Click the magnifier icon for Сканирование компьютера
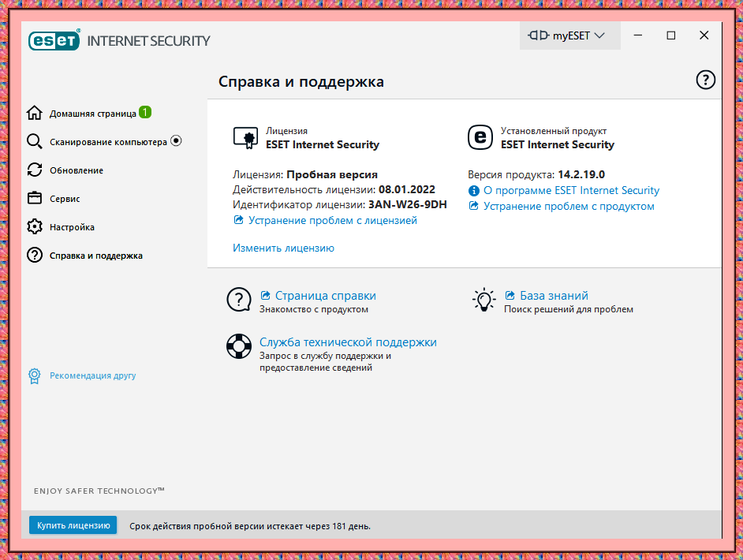The height and width of the screenshot is (560, 743). [x=34, y=141]
